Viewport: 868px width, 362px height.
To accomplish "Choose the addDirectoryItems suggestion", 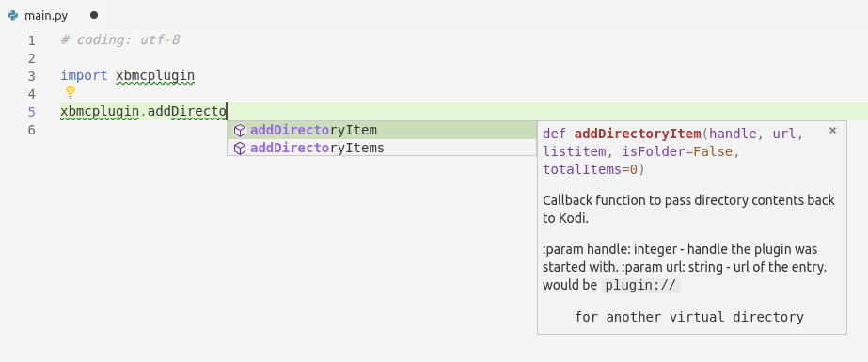I will click(382, 148).
